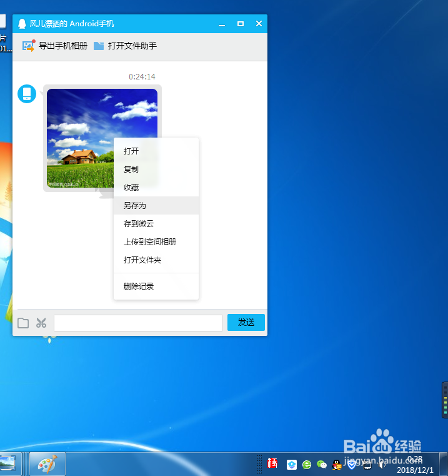Open QQ penguin icon in system tray

click(x=337, y=465)
